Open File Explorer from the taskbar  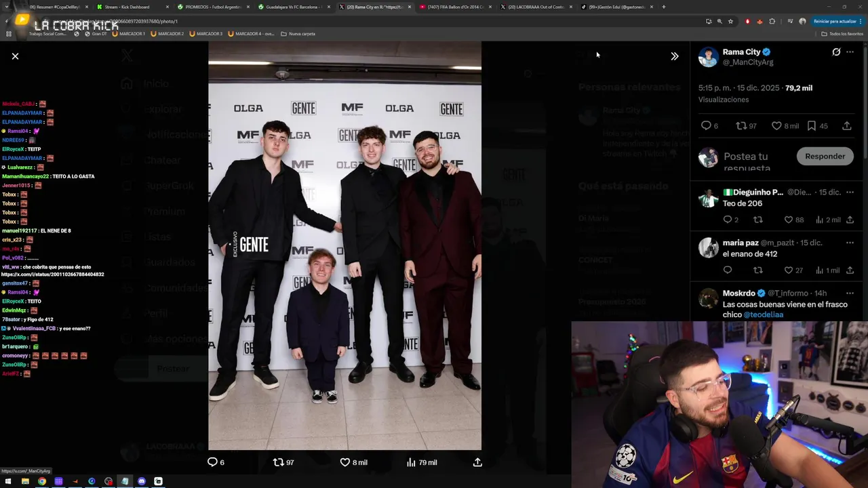[25, 481]
